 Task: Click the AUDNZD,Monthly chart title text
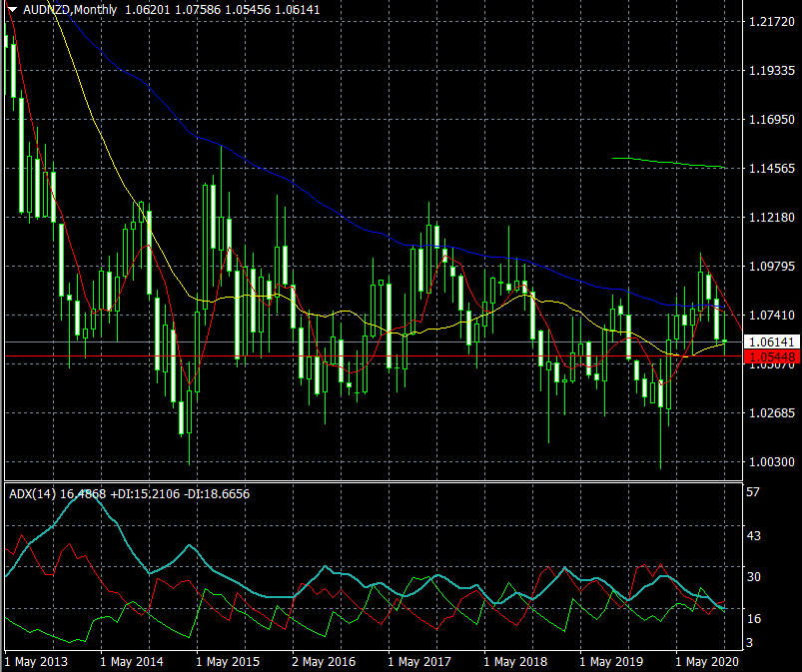tap(70, 10)
